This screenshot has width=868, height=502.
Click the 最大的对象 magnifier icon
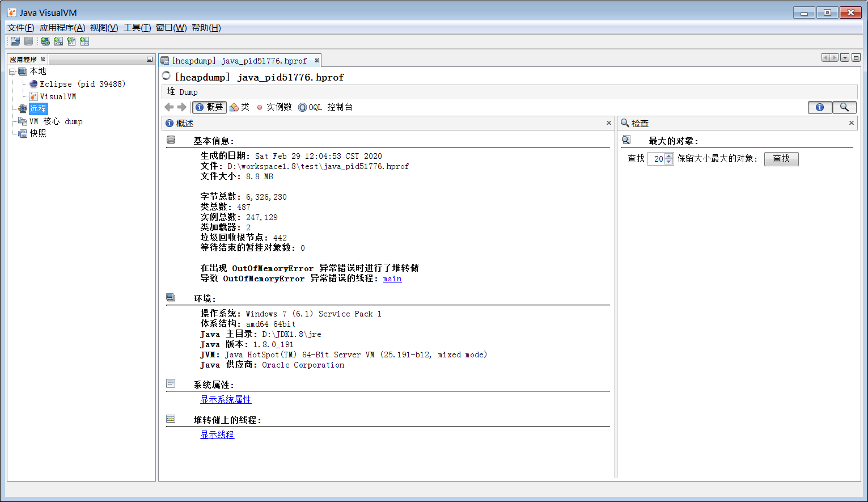click(x=626, y=140)
